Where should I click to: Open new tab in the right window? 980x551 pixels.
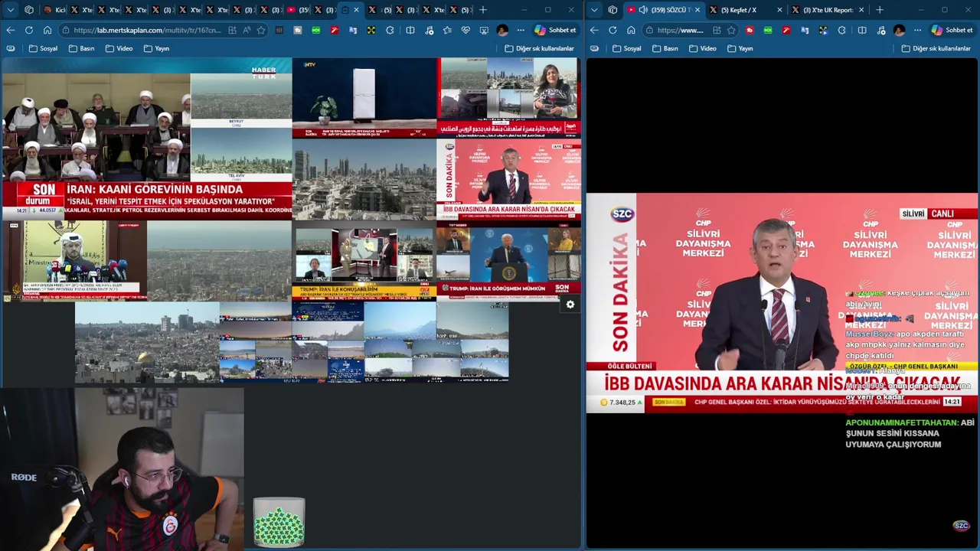click(879, 10)
